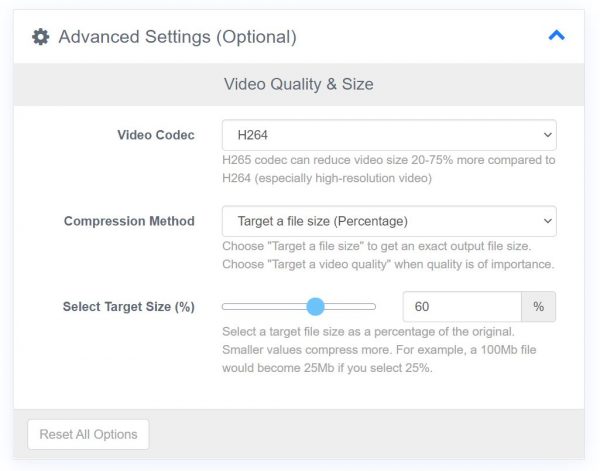Click the blue target size slider handle

(x=315, y=306)
